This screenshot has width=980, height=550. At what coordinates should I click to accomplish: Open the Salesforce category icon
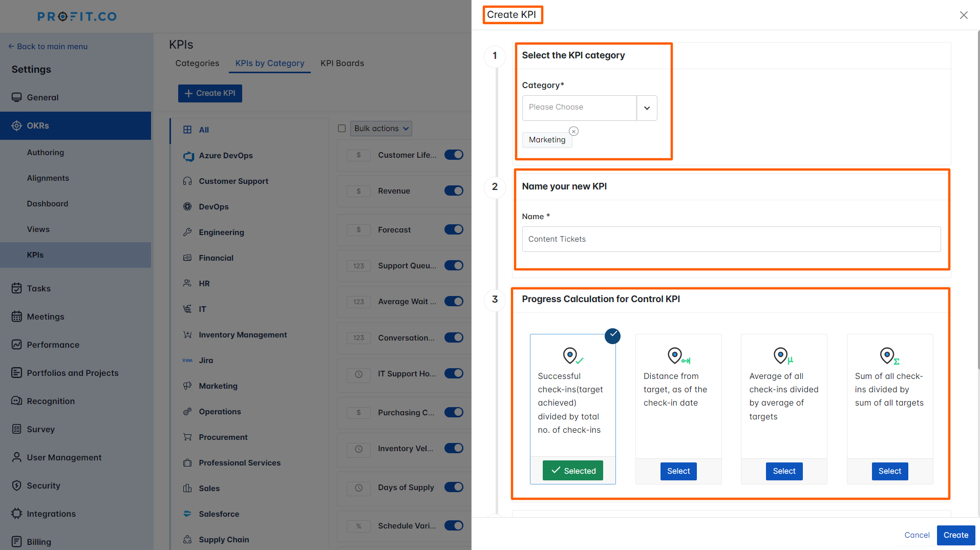[x=188, y=514]
